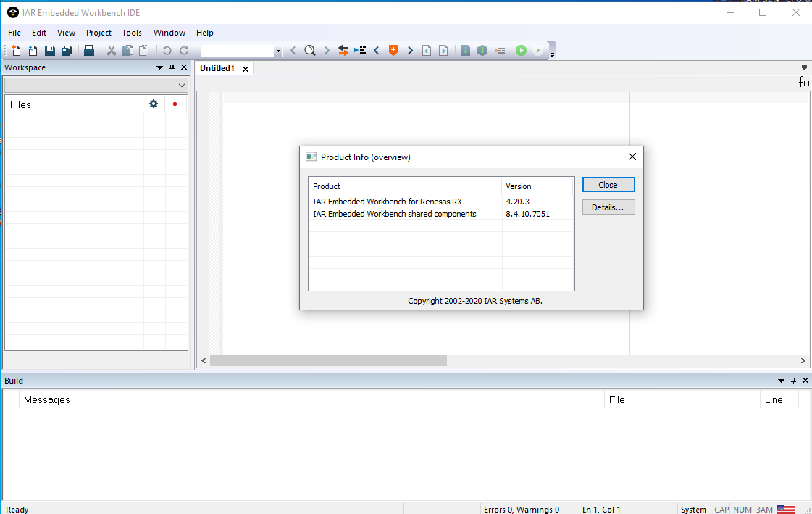Click the Download and Debug green button
Image resolution: width=812 pixels, height=514 pixels.
pyautogui.click(x=522, y=50)
